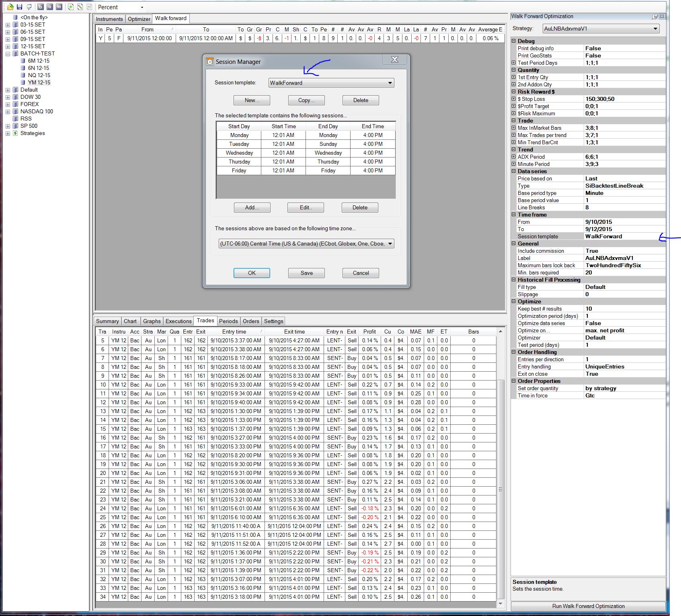Screen dimensions: 681x616
Task: Click the Copy... session template button
Action: [x=306, y=100]
